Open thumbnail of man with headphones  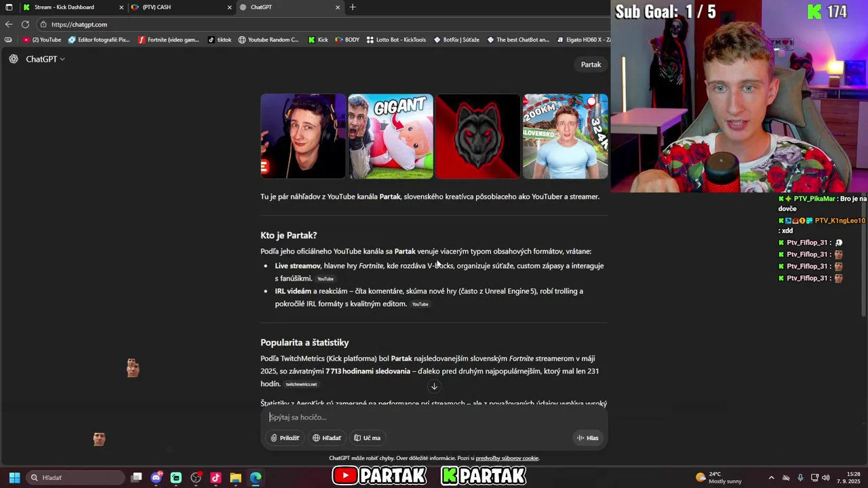click(303, 136)
